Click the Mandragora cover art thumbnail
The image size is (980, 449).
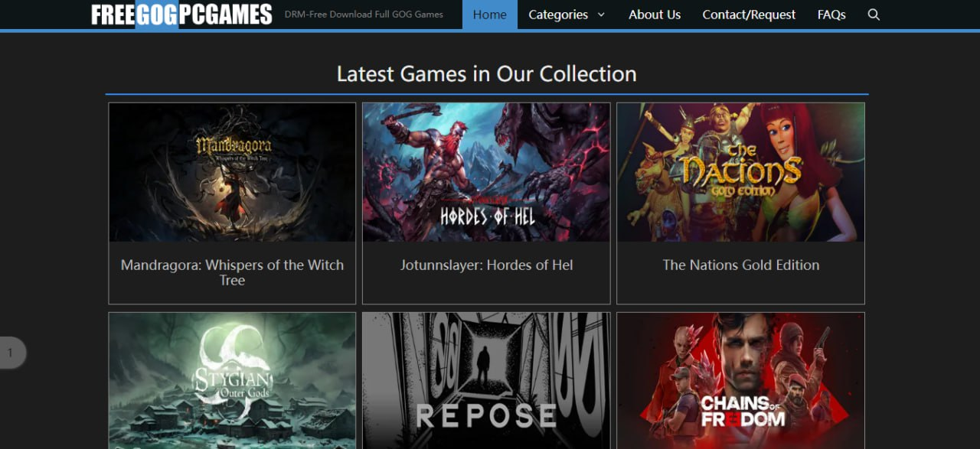(x=232, y=173)
